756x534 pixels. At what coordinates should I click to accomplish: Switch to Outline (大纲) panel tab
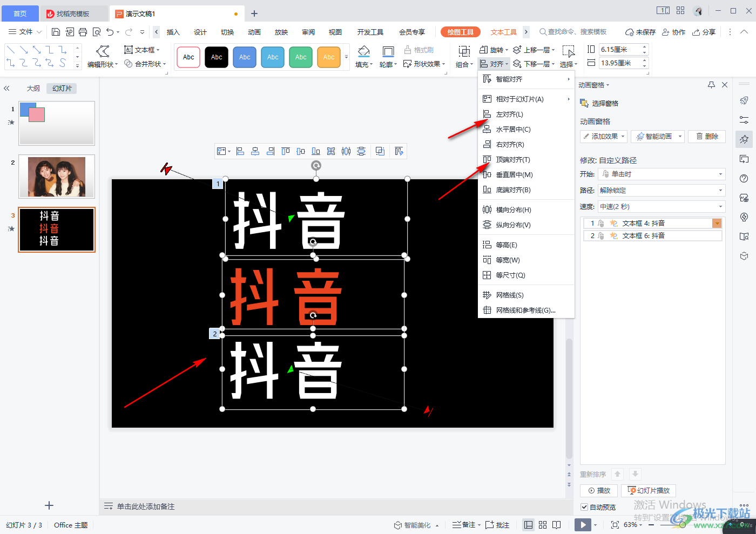pyautogui.click(x=33, y=89)
